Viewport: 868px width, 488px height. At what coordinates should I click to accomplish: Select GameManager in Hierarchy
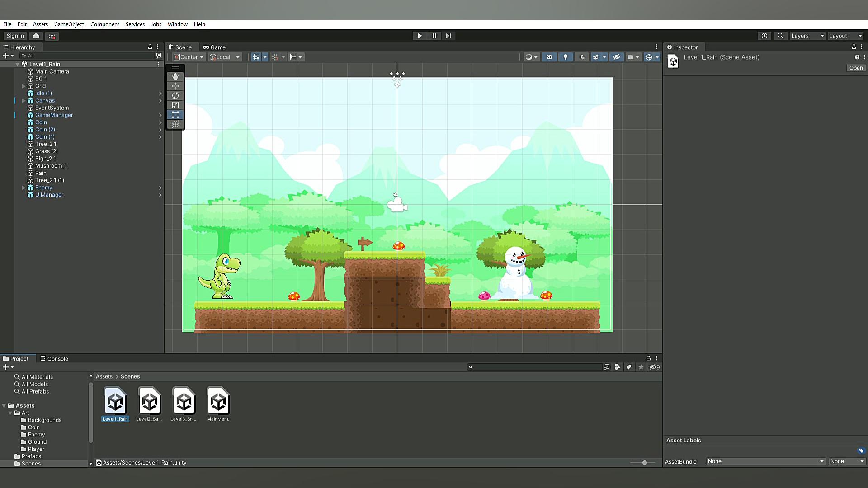coord(54,115)
